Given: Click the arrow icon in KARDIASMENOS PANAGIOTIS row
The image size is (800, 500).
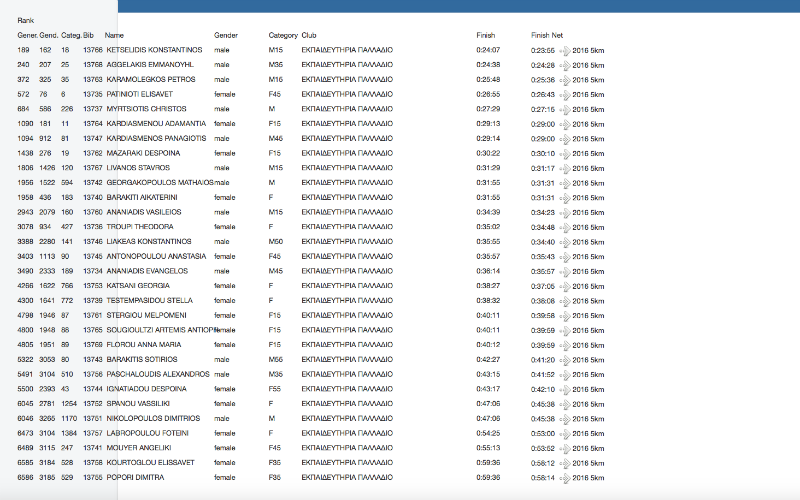Looking at the screenshot, I should 565,139.
